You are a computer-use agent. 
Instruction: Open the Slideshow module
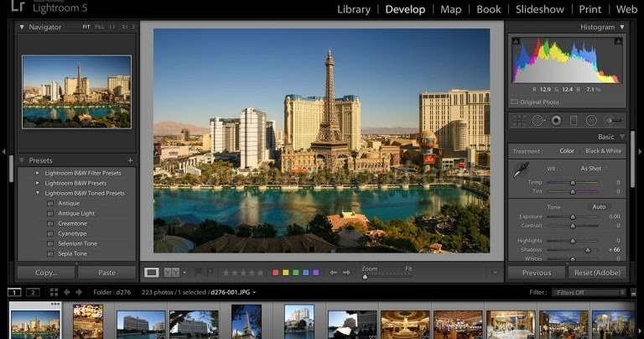(x=539, y=9)
